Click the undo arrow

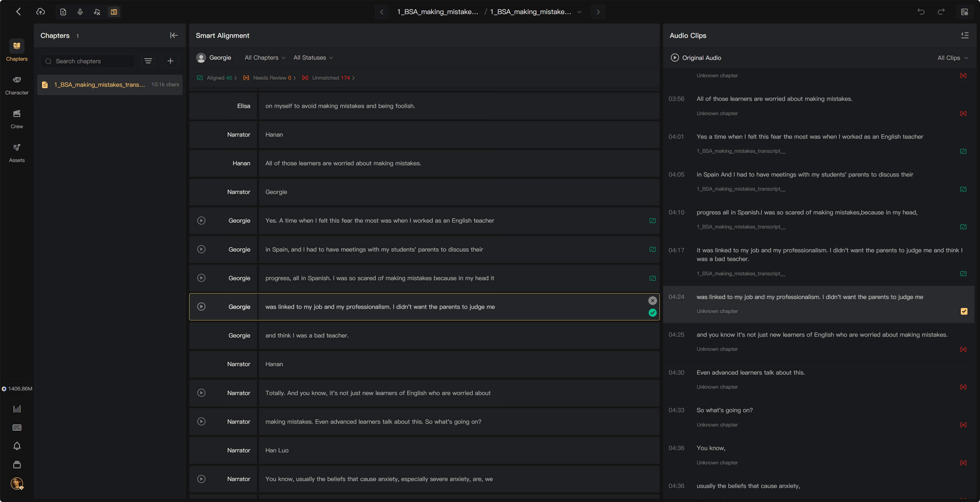[921, 12]
